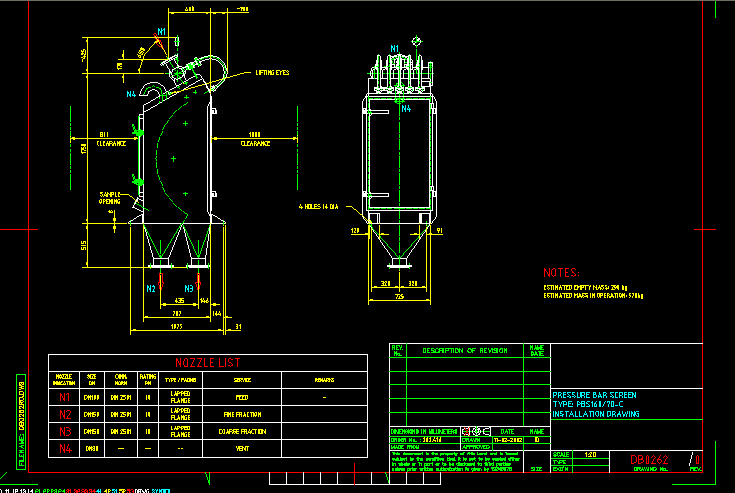Click the red N1 label on side view
The image size is (735, 493).
point(160,32)
